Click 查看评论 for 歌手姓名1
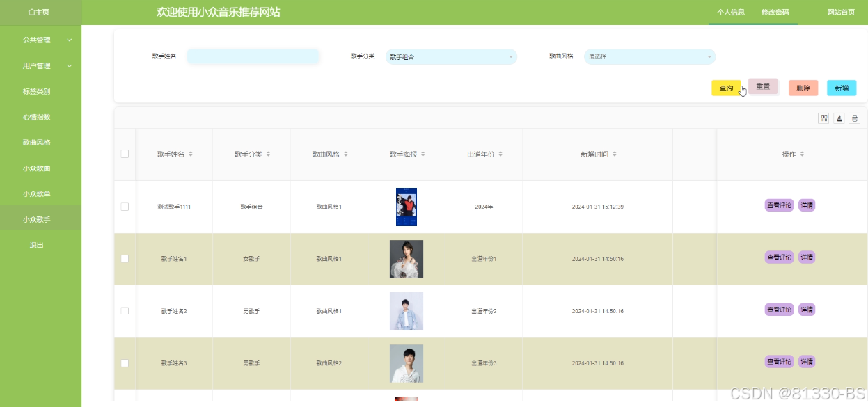Viewport: 868px width, 407px height. pyautogui.click(x=780, y=257)
